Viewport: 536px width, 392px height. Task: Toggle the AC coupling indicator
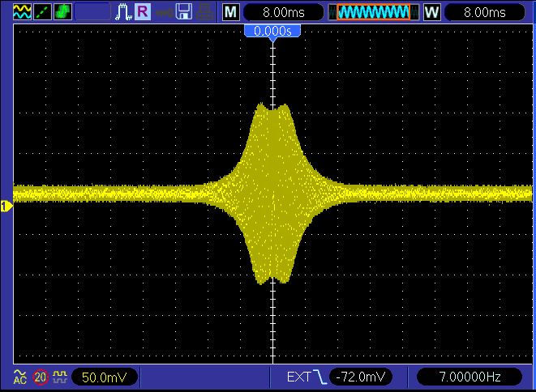coord(19,377)
